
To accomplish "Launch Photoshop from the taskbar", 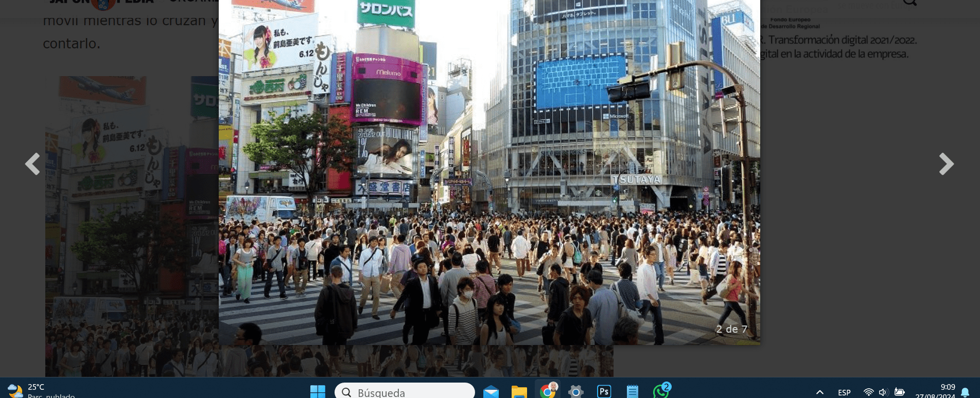I will click(x=604, y=392).
